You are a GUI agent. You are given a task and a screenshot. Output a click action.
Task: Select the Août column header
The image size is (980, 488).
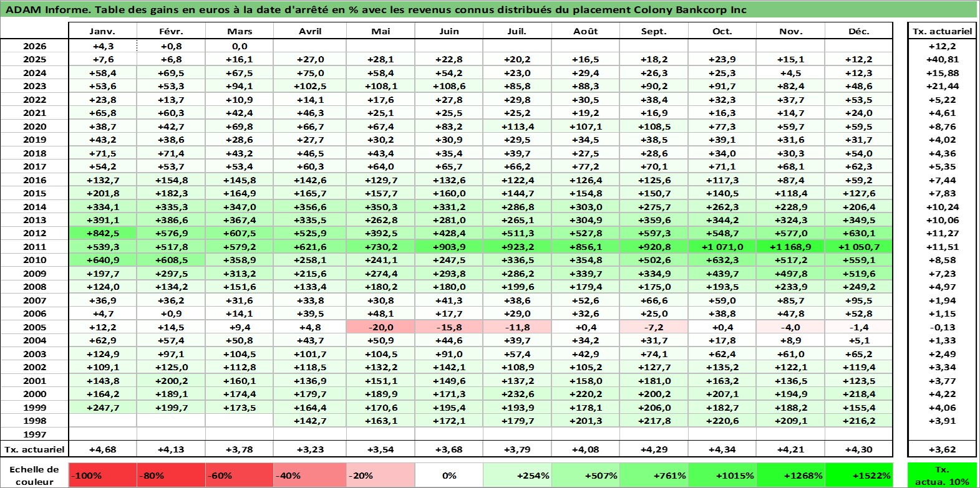tap(585, 31)
